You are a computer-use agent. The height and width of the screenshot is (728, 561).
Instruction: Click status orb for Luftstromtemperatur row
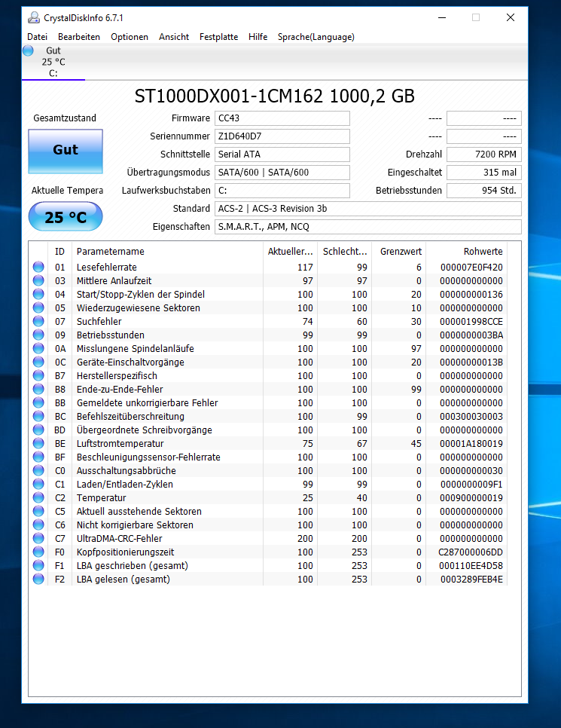coord(38,443)
